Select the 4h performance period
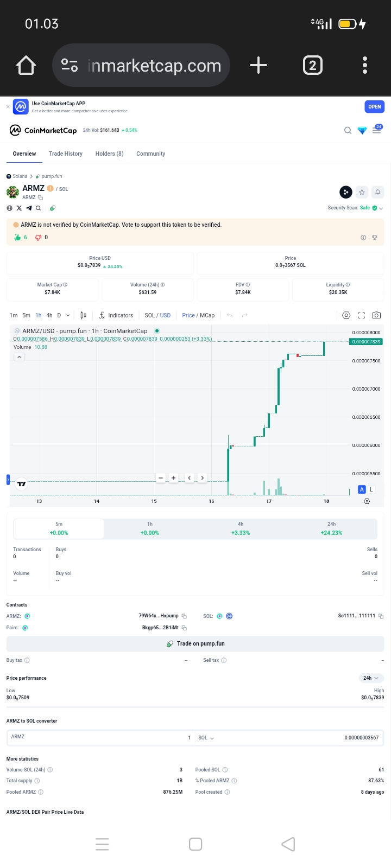 tap(241, 528)
